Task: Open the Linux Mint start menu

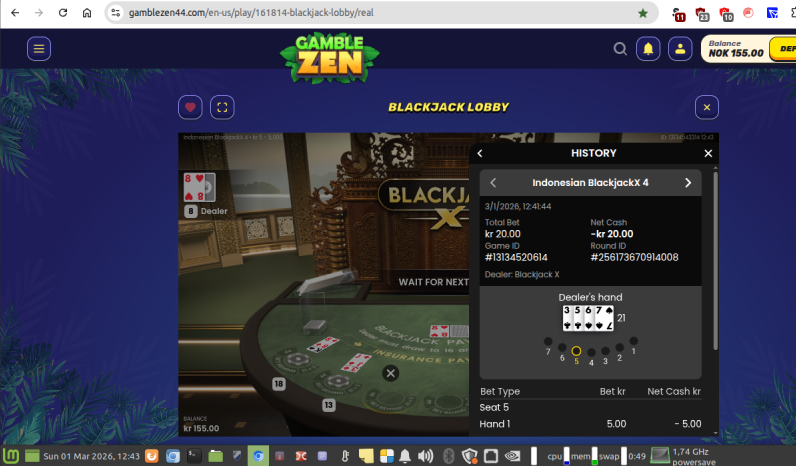Action: (11, 456)
